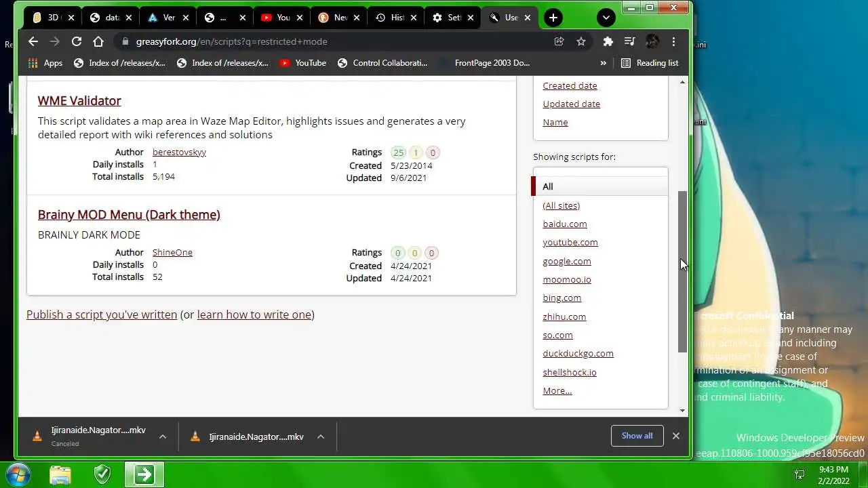The image size is (868, 488).
Task: Sort scripts by Updated date
Action: [x=571, y=104]
